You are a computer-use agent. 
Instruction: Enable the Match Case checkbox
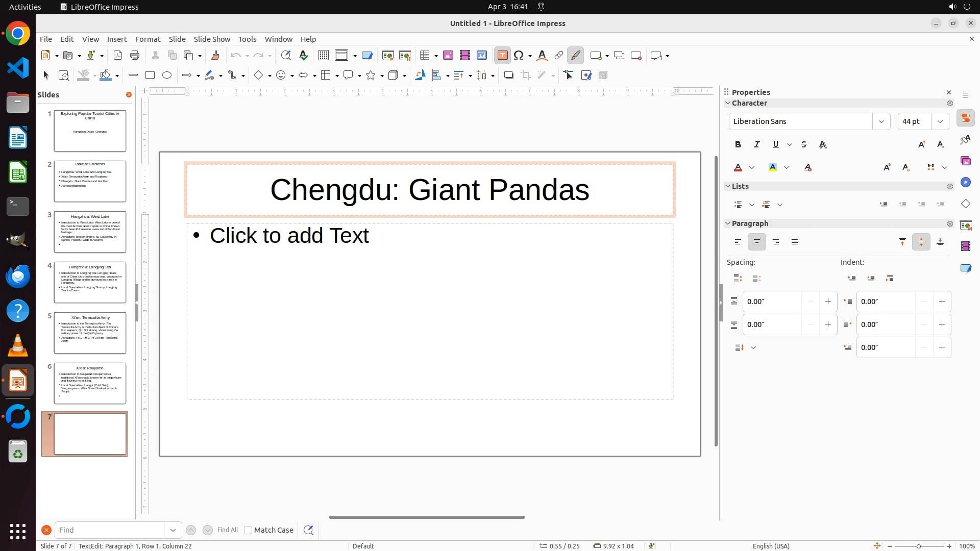(248, 530)
